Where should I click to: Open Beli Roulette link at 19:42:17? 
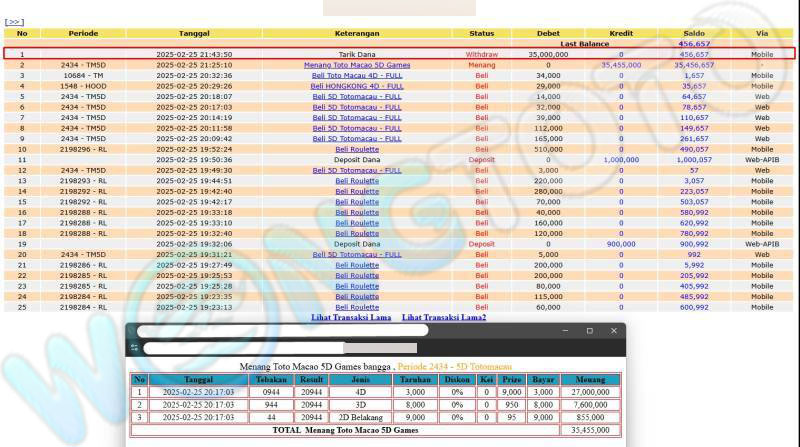(x=357, y=202)
